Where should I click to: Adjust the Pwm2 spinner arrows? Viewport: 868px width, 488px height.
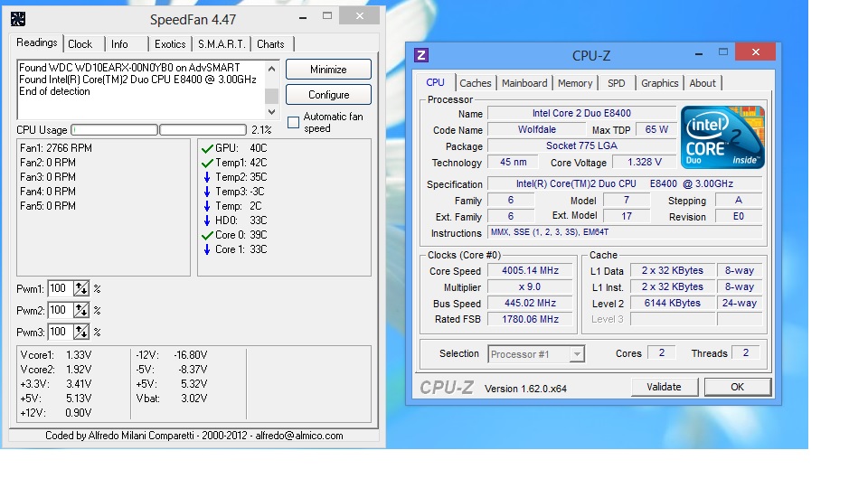81,310
